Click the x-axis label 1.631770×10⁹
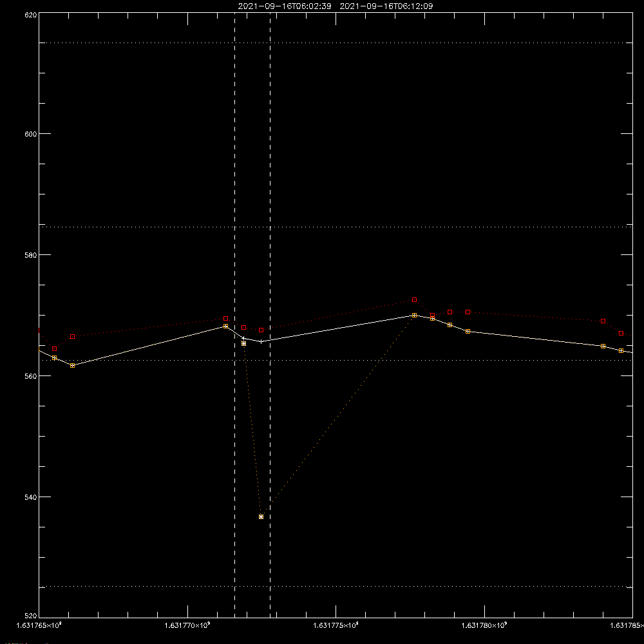The height and width of the screenshot is (644, 644). [187, 625]
